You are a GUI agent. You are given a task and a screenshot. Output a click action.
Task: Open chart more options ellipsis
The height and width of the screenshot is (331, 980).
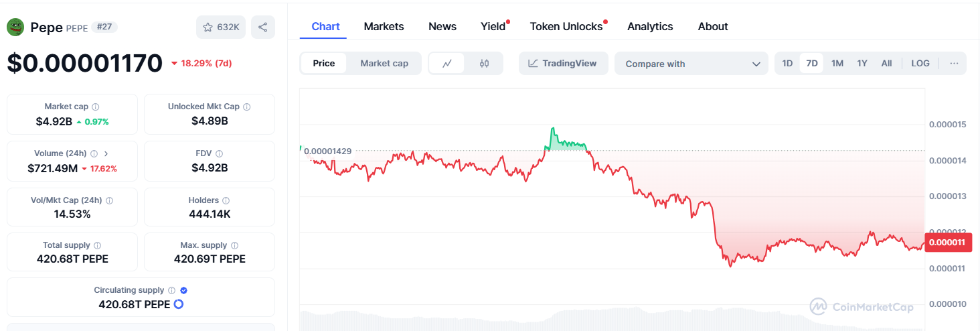tap(954, 64)
